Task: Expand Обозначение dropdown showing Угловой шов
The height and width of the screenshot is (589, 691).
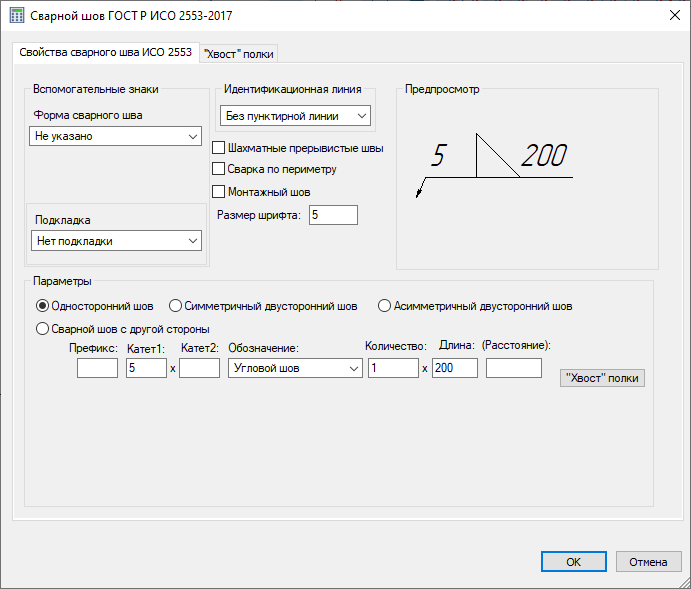Action: pyautogui.click(x=295, y=368)
